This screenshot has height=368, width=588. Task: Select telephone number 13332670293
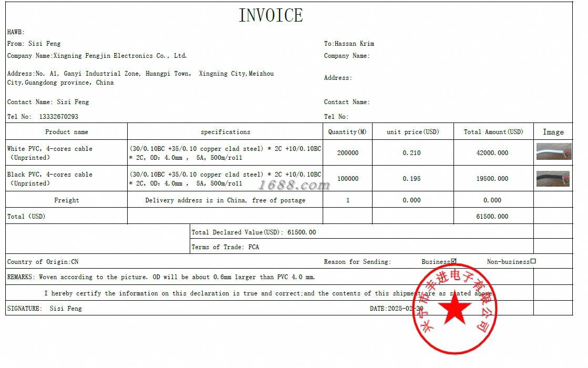coord(59,117)
